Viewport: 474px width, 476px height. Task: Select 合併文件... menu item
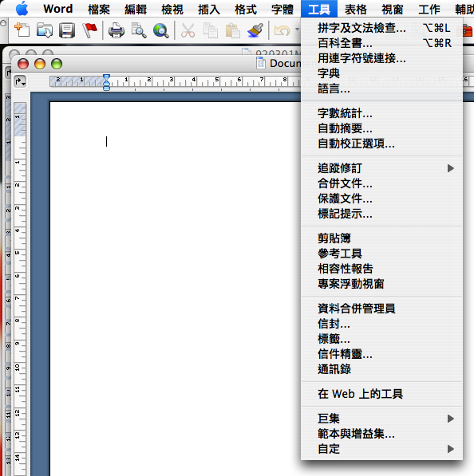click(x=381, y=183)
